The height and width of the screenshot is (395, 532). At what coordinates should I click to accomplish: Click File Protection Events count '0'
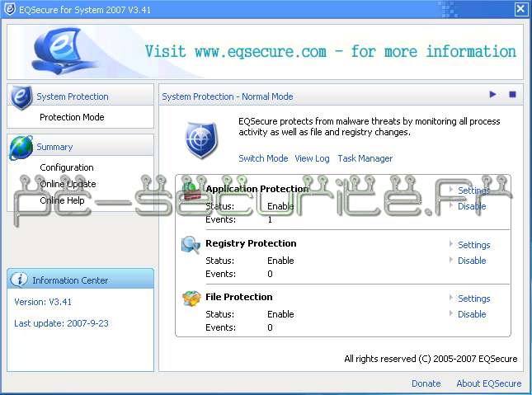pos(270,327)
